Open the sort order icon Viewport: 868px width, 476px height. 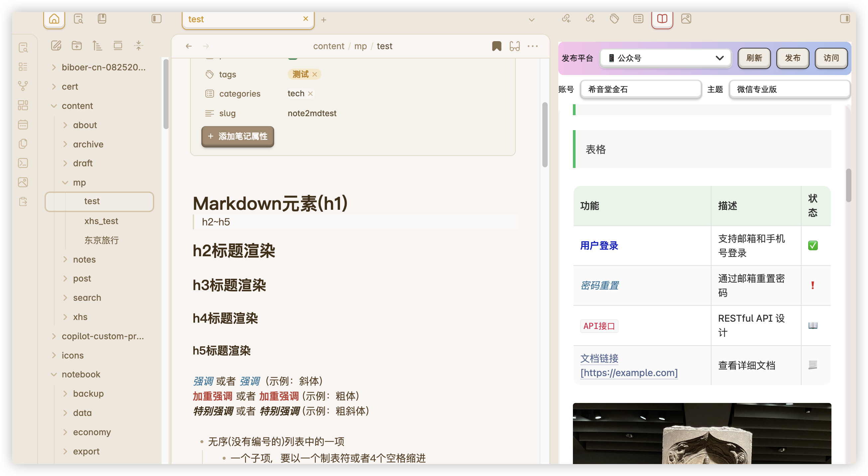97,45
